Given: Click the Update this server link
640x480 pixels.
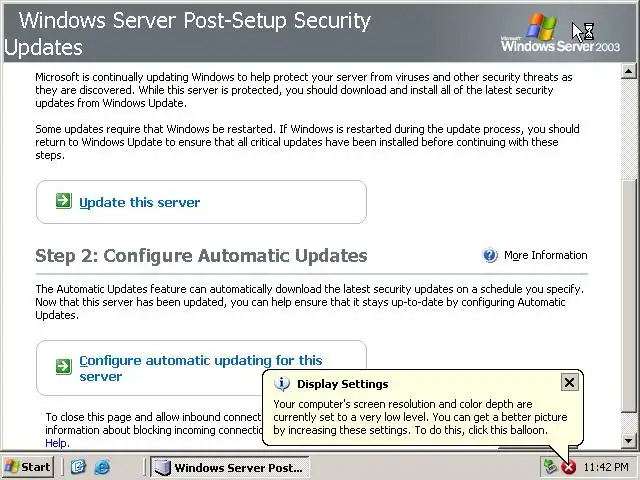Looking at the screenshot, I should tap(139, 202).
